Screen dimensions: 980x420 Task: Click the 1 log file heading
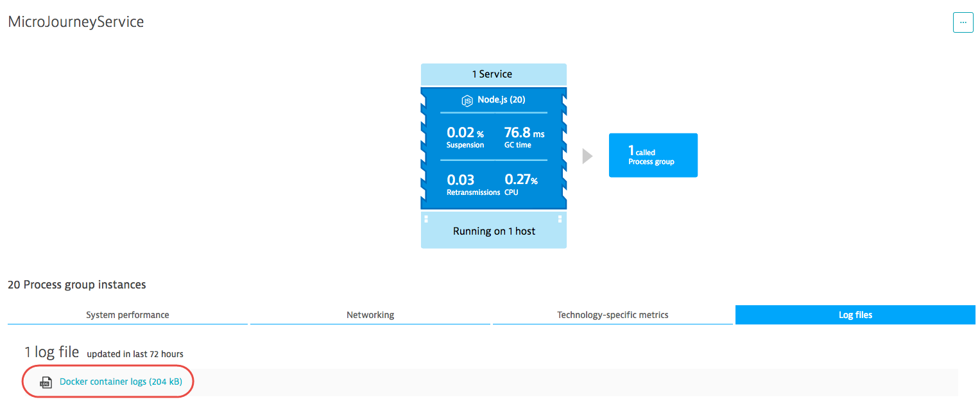pyautogui.click(x=52, y=352)
